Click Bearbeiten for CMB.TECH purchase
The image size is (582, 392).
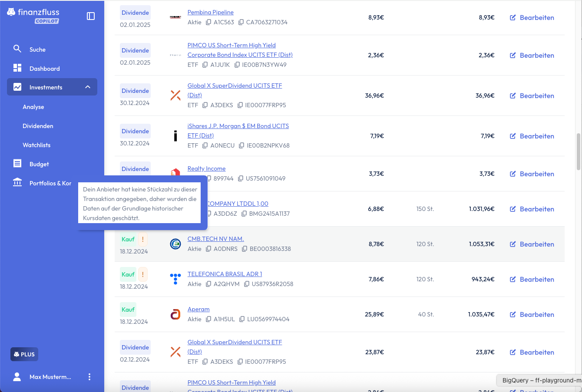click(532, 244)
